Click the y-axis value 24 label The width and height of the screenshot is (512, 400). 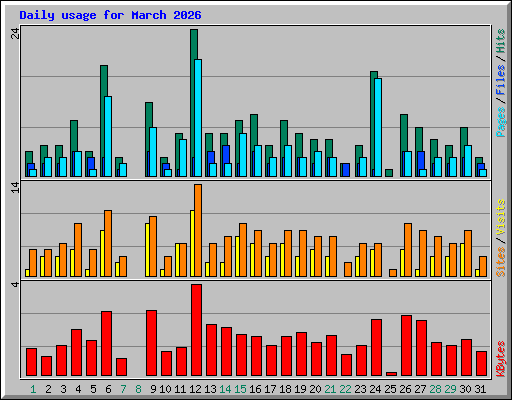coord(15,33)
